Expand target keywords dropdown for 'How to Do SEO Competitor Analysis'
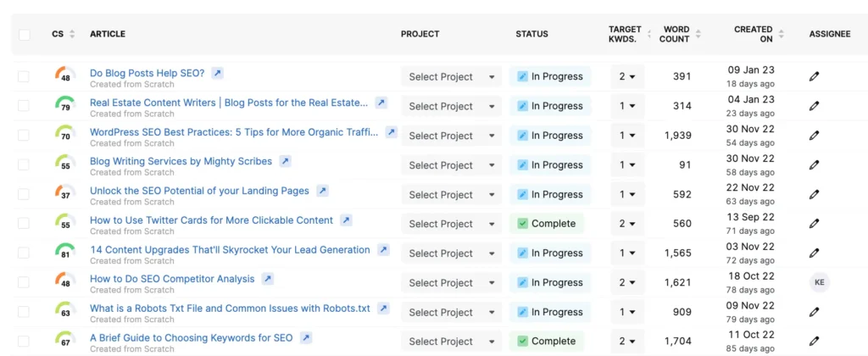 [626, 283]
